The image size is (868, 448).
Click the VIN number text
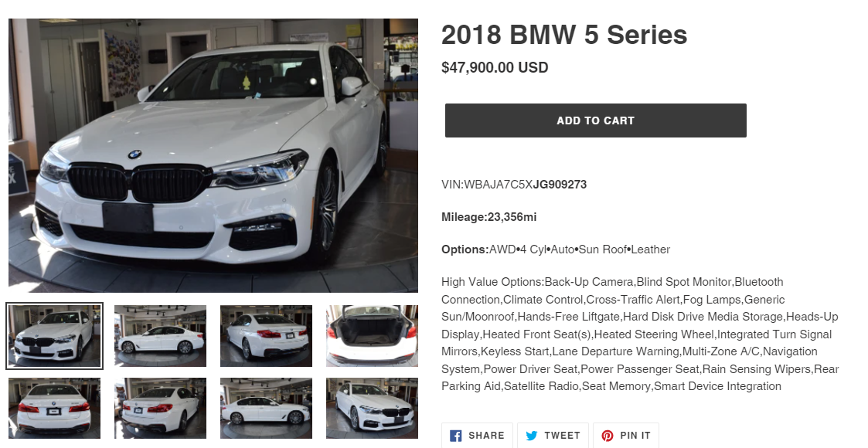pyautogui.click(x=514, y=184)
